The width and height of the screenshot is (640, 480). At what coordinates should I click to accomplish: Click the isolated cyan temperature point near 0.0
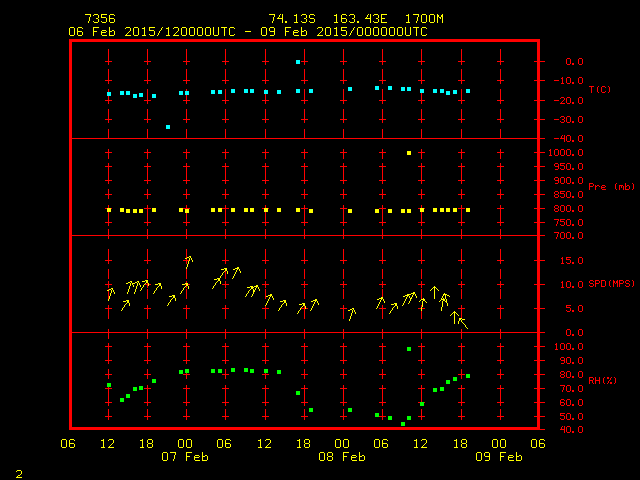tap(298, 62)
